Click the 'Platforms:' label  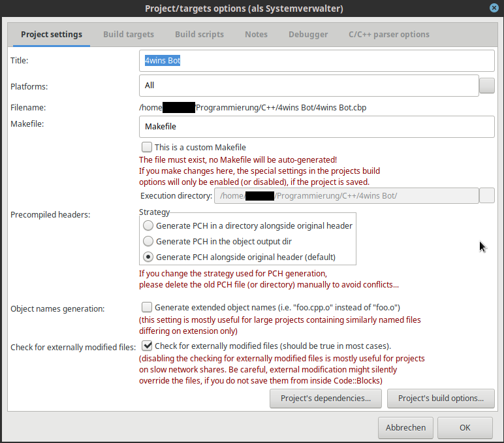coord(29,86)
